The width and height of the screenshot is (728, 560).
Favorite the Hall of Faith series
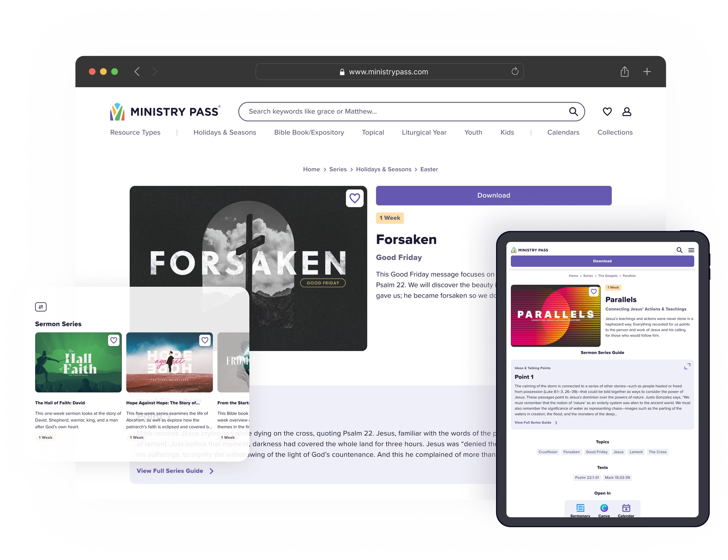(x=114, y=340)
